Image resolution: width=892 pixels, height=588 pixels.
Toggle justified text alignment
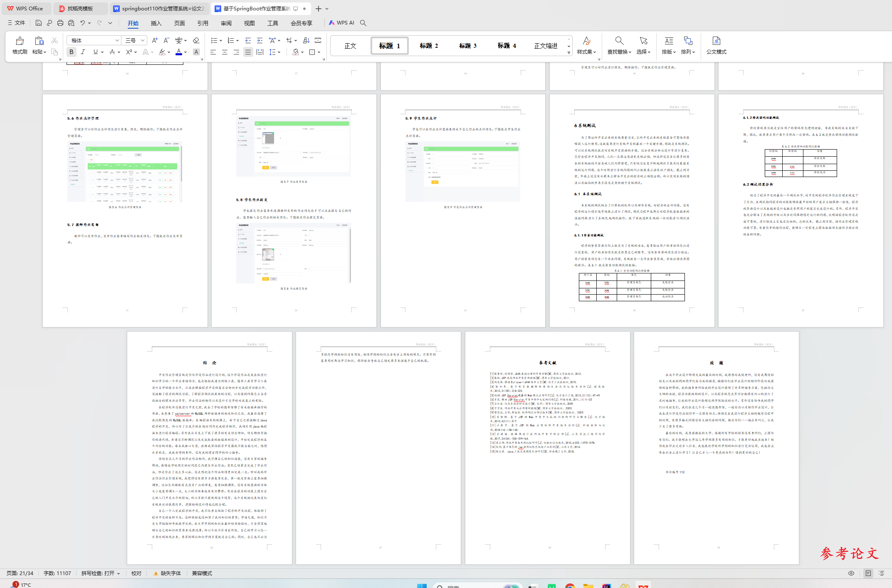tap(248, 52)
